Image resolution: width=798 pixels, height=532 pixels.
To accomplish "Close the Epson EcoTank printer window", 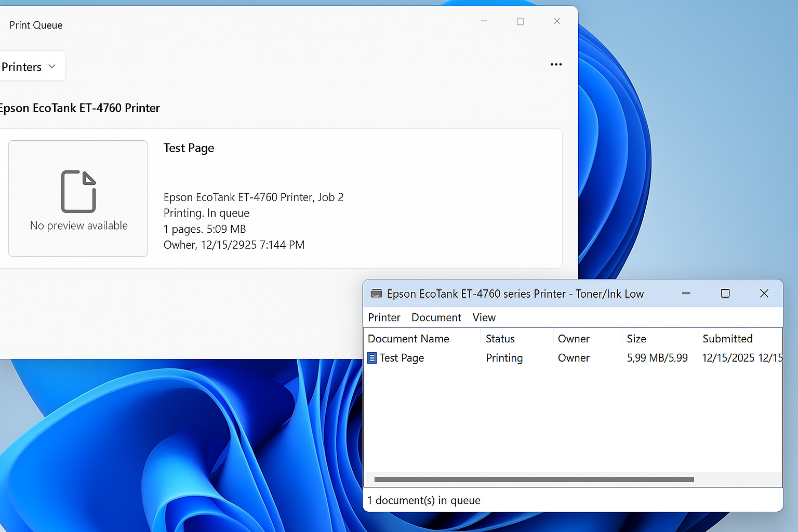I will (x=764, y=294).
